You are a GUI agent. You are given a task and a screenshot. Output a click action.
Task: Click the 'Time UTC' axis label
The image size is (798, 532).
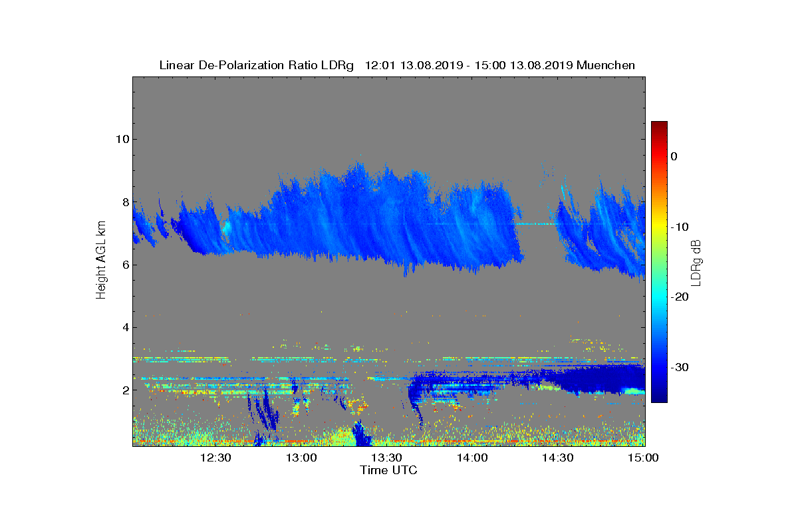389,470
